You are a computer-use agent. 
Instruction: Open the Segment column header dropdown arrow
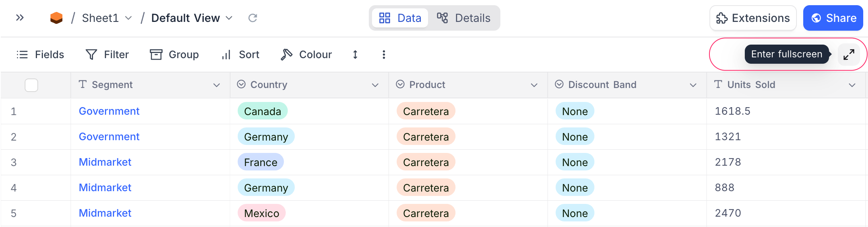217,85
